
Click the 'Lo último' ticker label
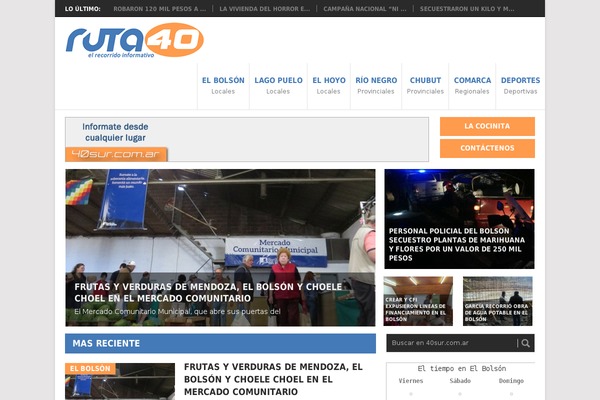pos(83,9)
